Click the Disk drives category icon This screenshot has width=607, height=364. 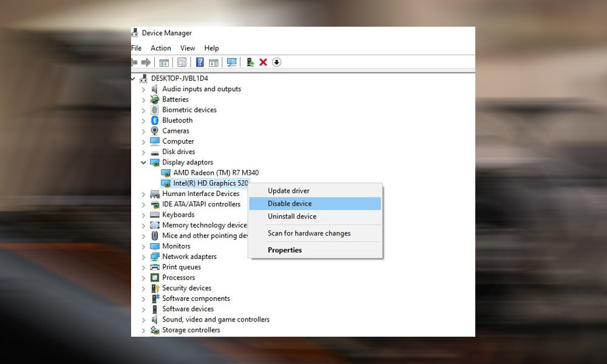point(155,152)
